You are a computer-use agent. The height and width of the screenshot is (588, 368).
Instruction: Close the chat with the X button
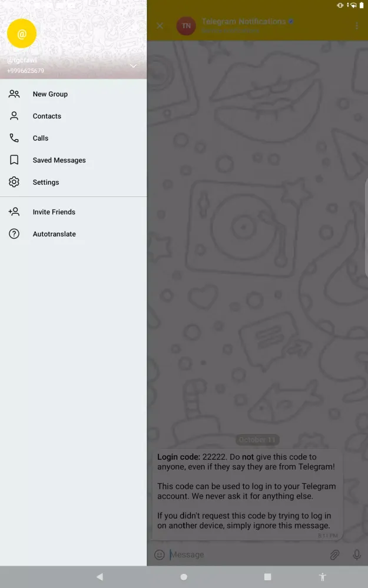point(160,26)
